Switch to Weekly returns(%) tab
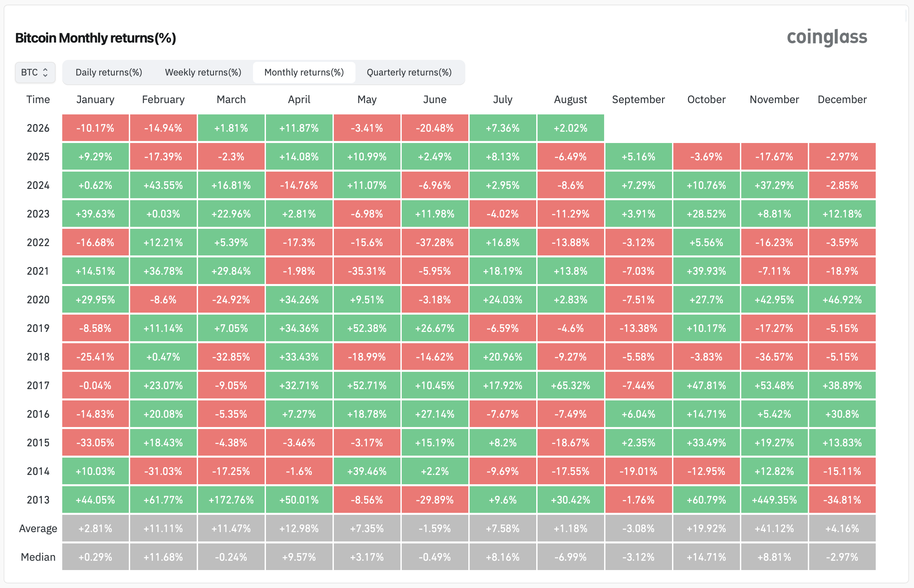This screenshot has width=914, height=588. (203, 72)
